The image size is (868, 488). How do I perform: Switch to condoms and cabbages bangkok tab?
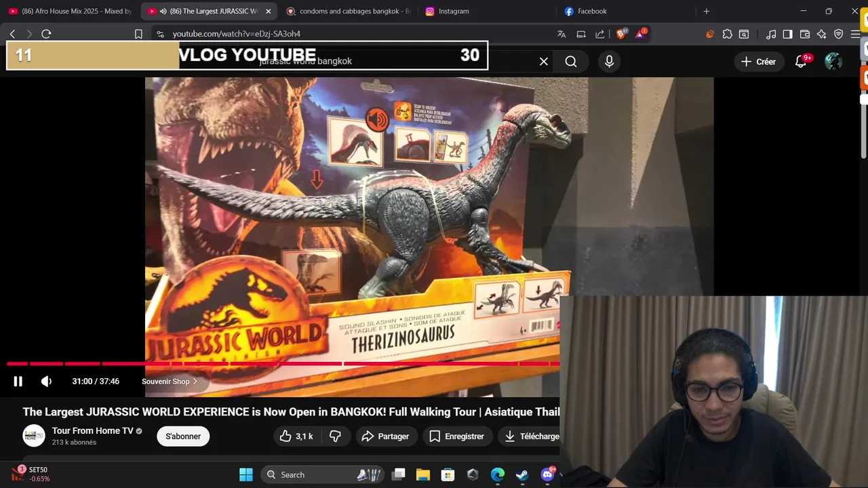tap(349, 11)
